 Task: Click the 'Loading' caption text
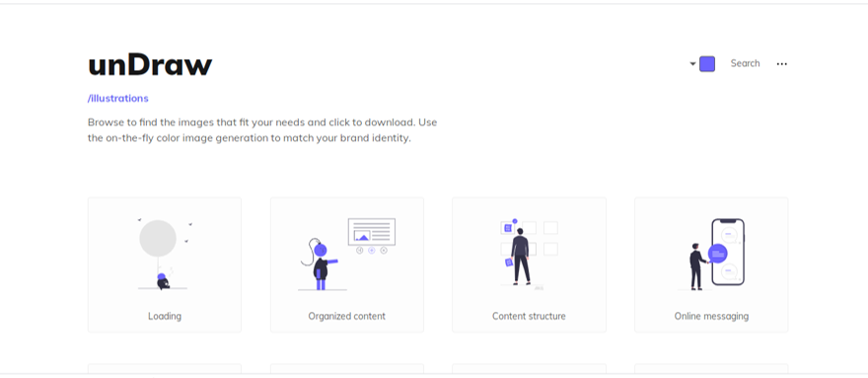tap(165, 316)
